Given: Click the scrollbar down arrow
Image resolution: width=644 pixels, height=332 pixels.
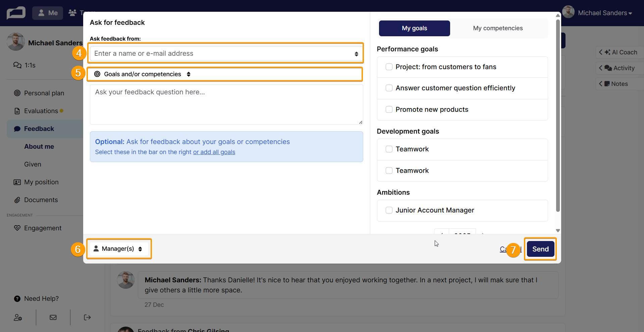Looking at the screenshot, I should click(x=558, y=231).
